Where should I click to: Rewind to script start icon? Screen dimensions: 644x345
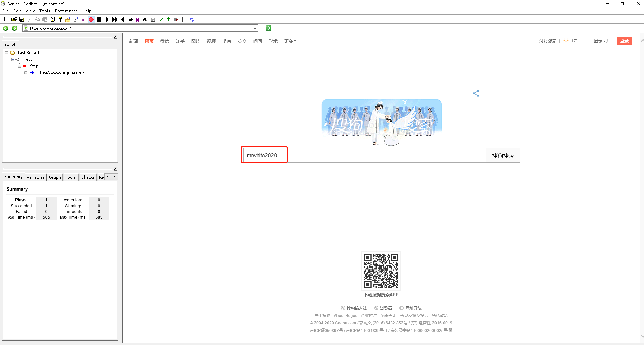pos(122,19)
